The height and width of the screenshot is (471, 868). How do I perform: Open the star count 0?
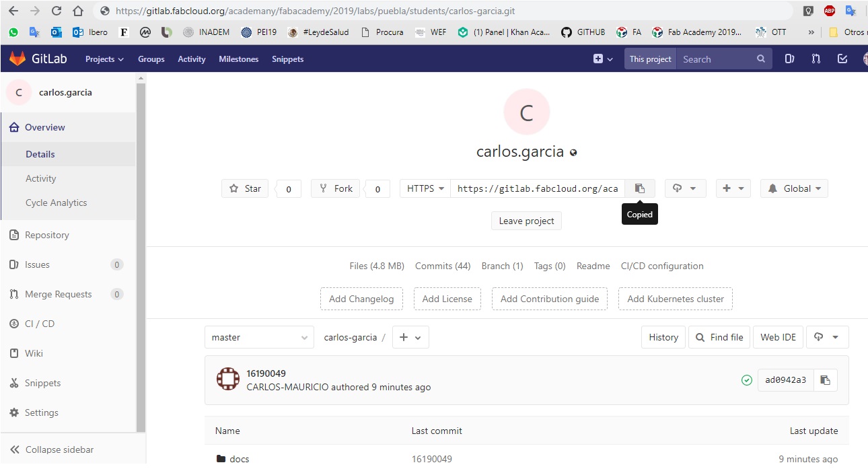click(x=289, y=189)
